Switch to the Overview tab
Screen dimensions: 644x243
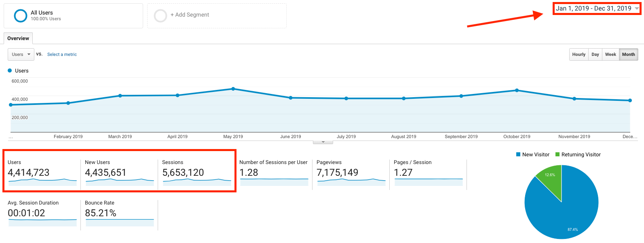(x=18, y=38)
